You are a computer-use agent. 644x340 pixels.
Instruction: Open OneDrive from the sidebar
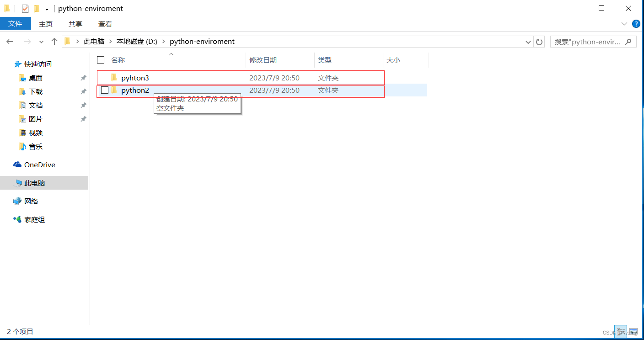[x=39, y=165]
